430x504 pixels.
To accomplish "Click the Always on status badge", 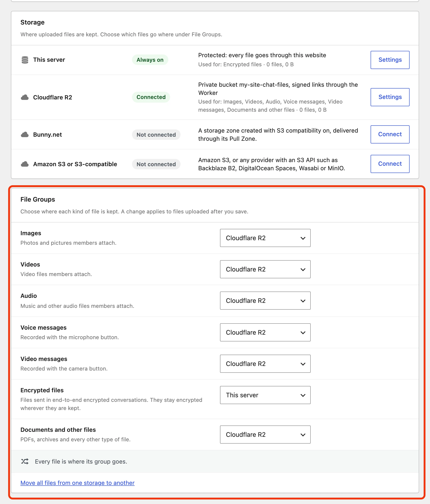I will [x=150, y=60].
